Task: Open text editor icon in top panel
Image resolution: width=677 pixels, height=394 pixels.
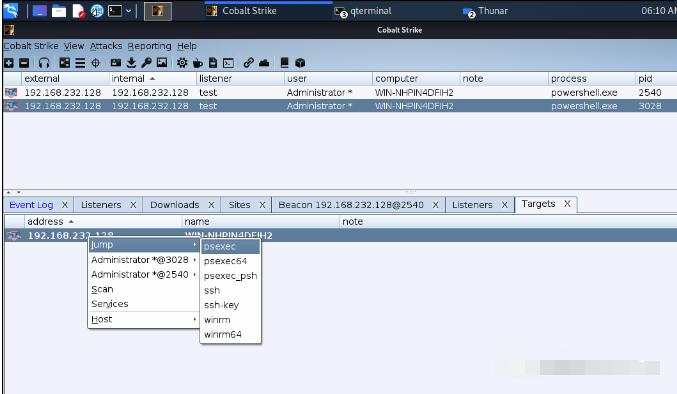Action: [79, 11]
